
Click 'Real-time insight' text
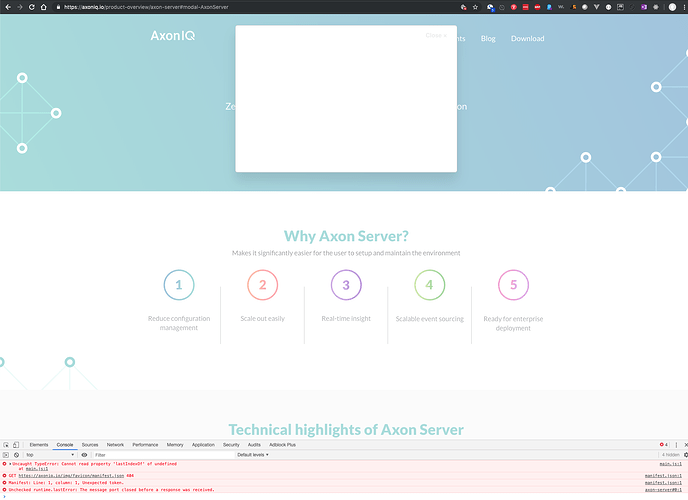click(346, 318)
